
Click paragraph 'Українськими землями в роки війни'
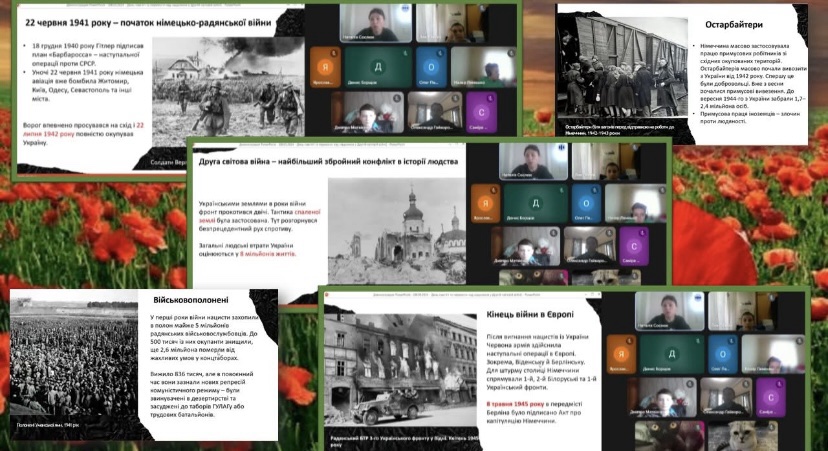pos(259,216)
